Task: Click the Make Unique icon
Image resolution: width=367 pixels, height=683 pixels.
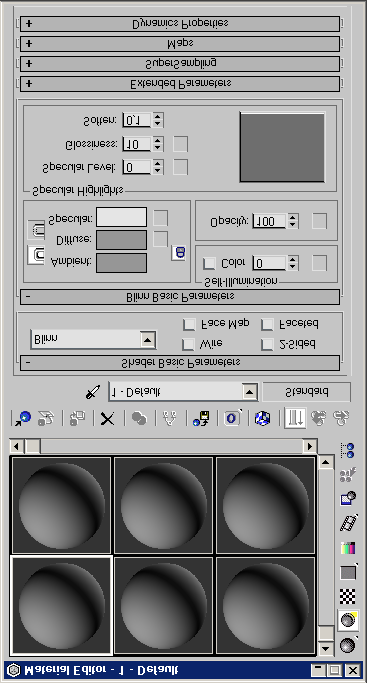Action: point(170,419)
